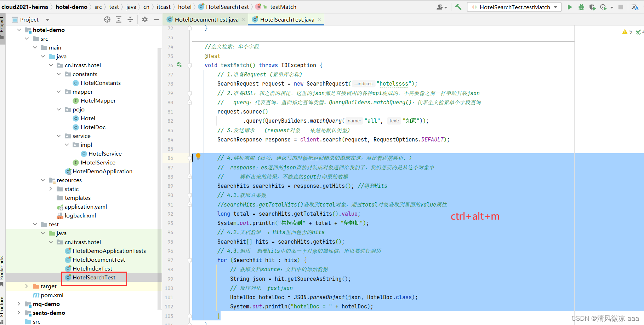Click the run gutter icon at line 76
The width and height of the screenshot is (644, 325).
[179, 65]
